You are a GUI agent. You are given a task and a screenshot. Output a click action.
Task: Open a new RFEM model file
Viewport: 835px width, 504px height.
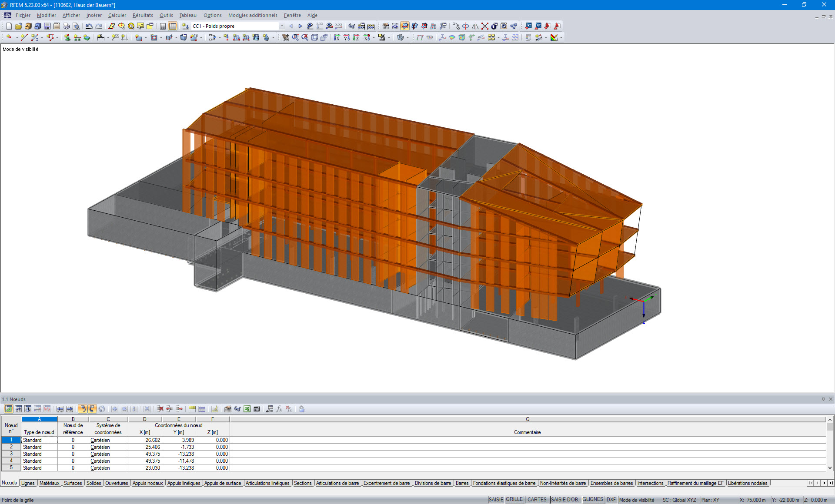pyautogui.click(x=8, y=26)
